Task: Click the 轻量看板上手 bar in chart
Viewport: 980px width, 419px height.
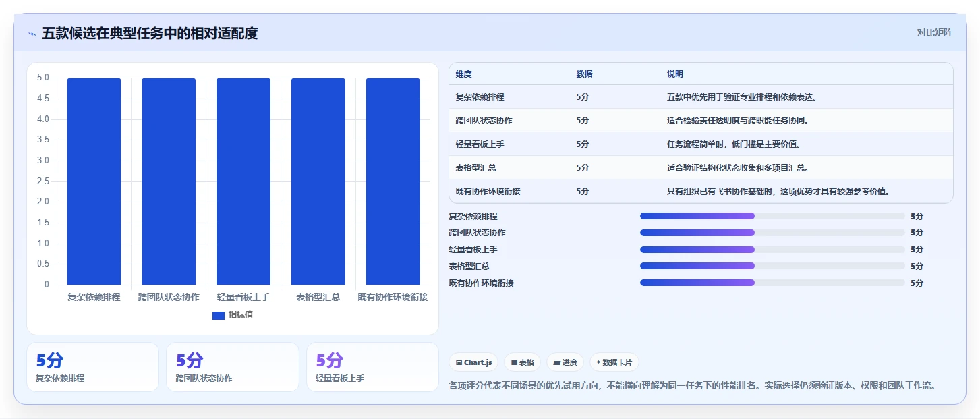Action: coord(243,181)
